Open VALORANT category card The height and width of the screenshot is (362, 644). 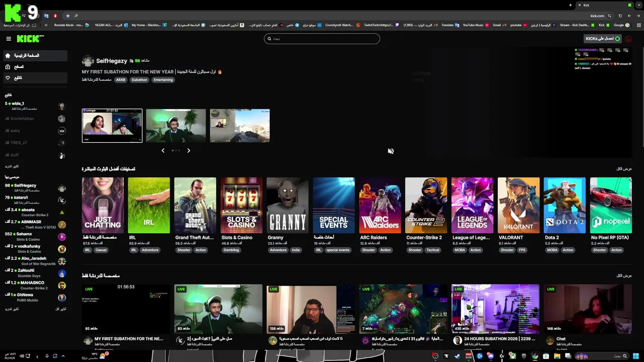pos(519,206)
